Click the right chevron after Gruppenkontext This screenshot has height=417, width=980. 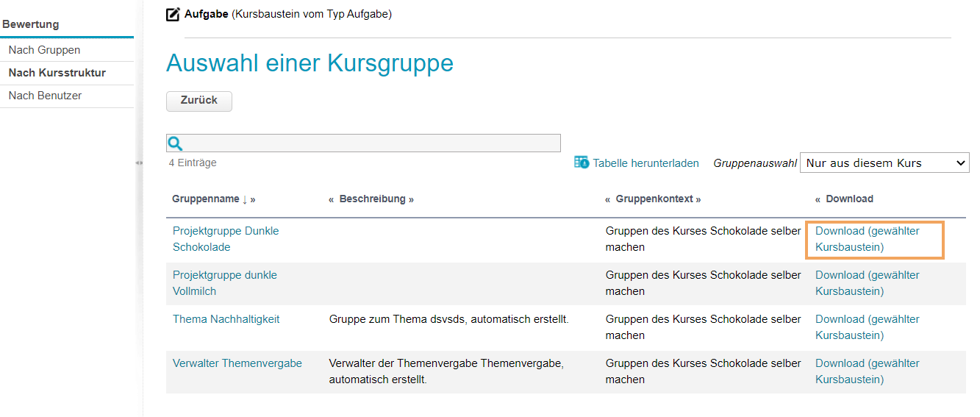point(698,199)
